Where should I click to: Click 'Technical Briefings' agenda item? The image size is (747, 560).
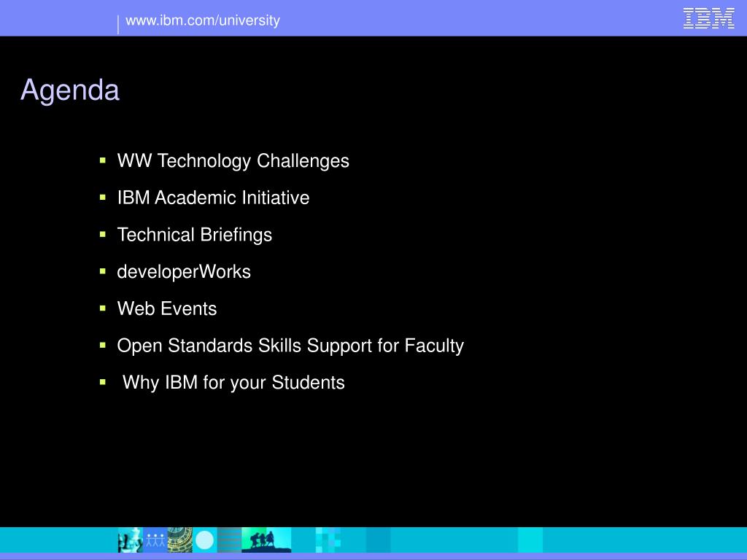194,235
